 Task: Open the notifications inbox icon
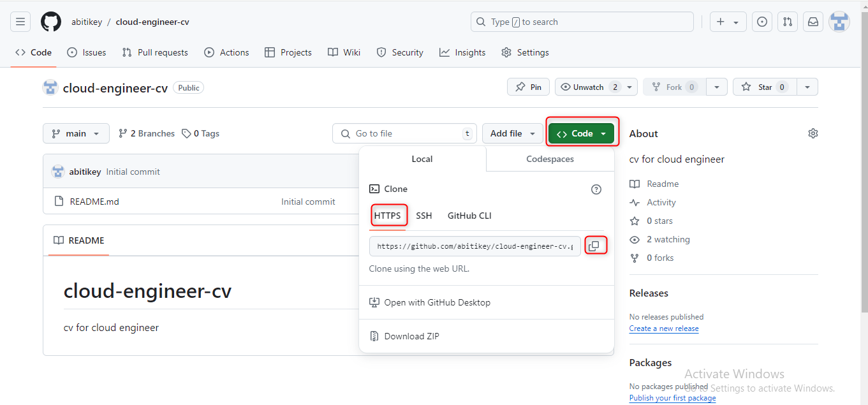pyautogui.click(x=813, y=22)
